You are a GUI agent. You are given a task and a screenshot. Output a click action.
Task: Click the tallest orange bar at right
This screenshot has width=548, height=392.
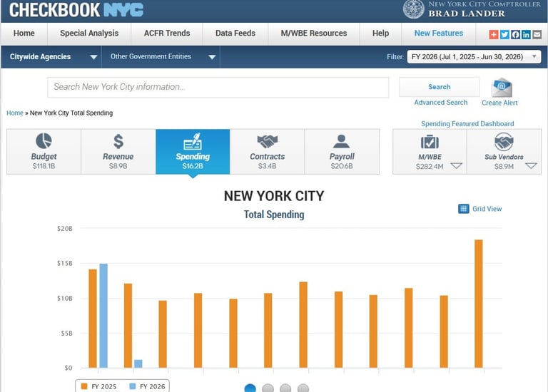[479, 304]
